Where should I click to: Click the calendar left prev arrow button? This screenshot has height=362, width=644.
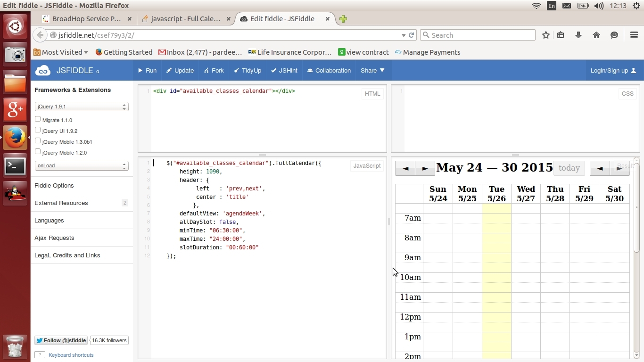click(405, 168)
